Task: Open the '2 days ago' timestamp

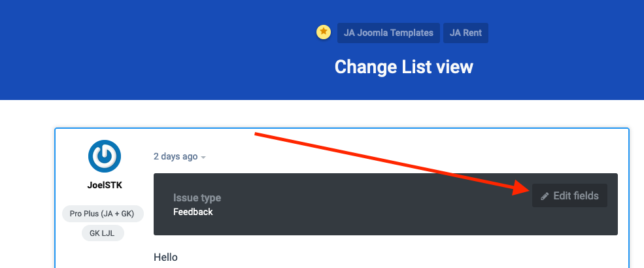Action: point(175,157)
